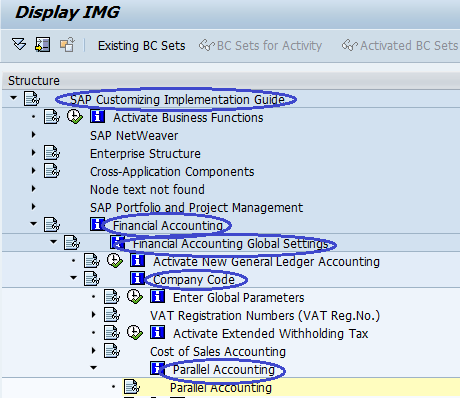The image size is (460, 398).
Task: Open documentation icon for Cross-Application Components
Action: [52, 171]
